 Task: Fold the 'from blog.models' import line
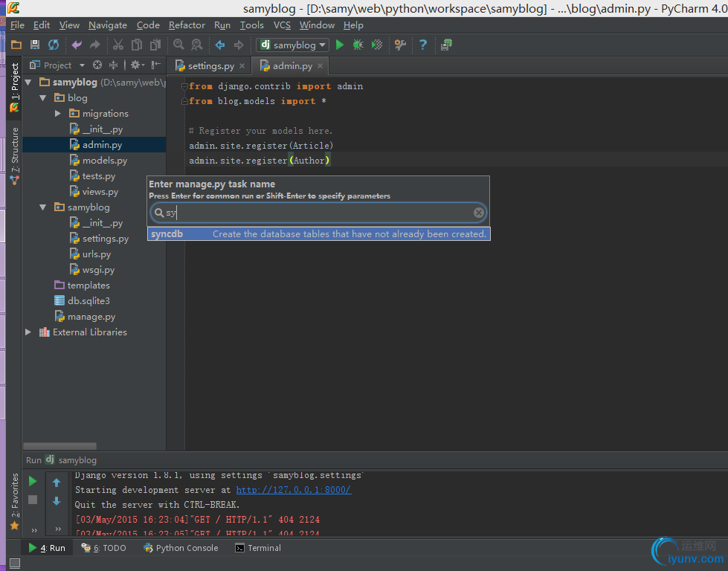click(184, 101)
